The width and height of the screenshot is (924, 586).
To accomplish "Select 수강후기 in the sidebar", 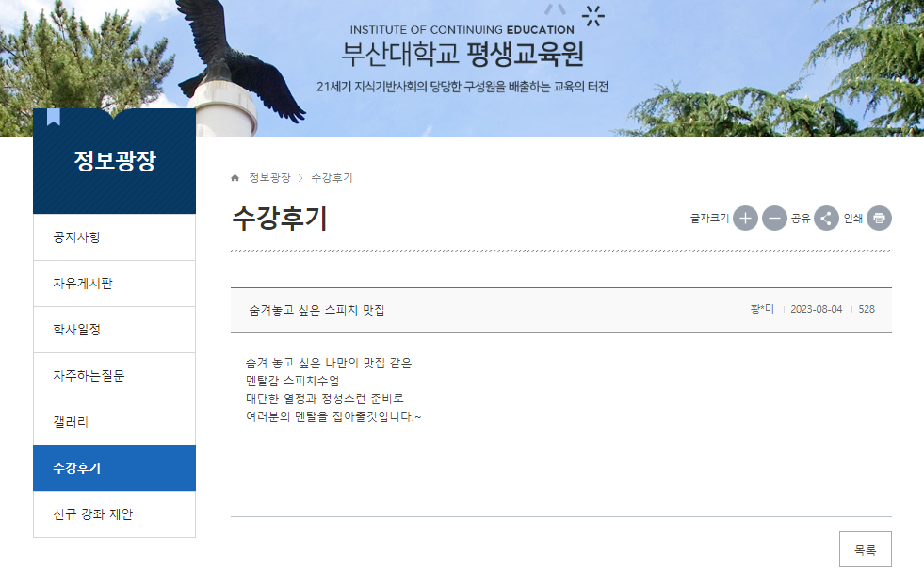I will coord(114,468).
